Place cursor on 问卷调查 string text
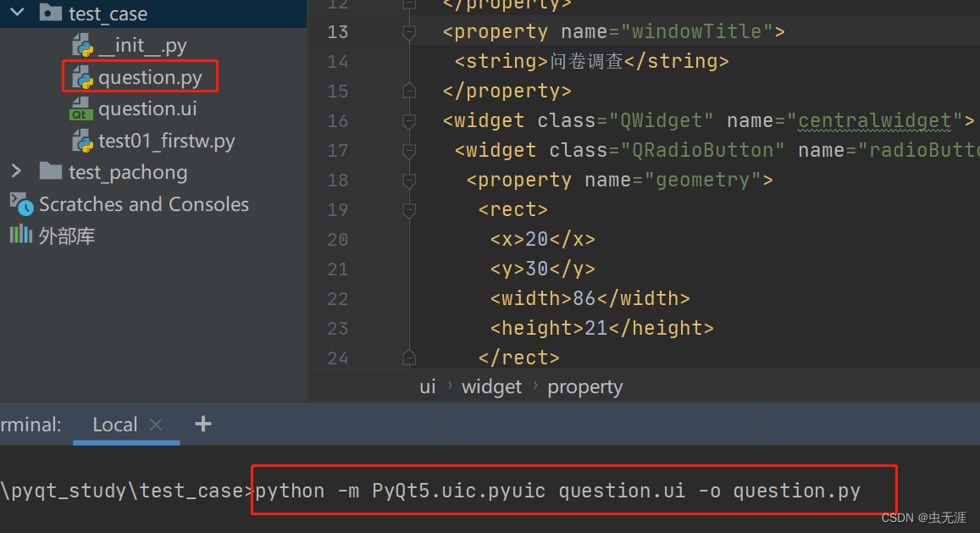Viewport: 980px width, 533px height. (587, 61)
